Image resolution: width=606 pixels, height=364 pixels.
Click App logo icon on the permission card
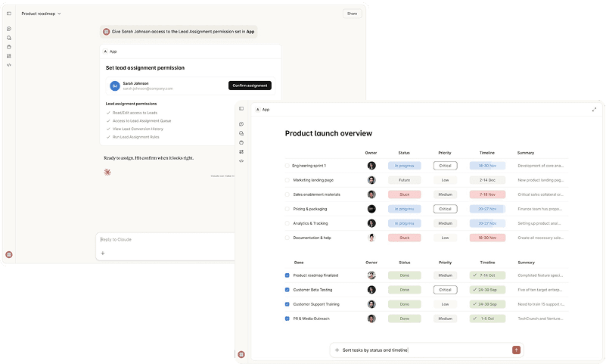[x=105, y=51]
